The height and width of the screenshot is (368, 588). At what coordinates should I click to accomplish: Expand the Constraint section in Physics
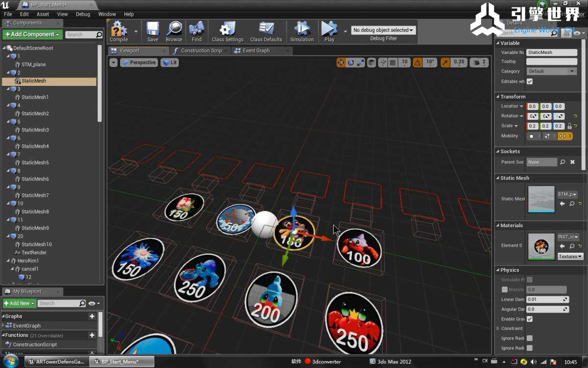point(498,328)
